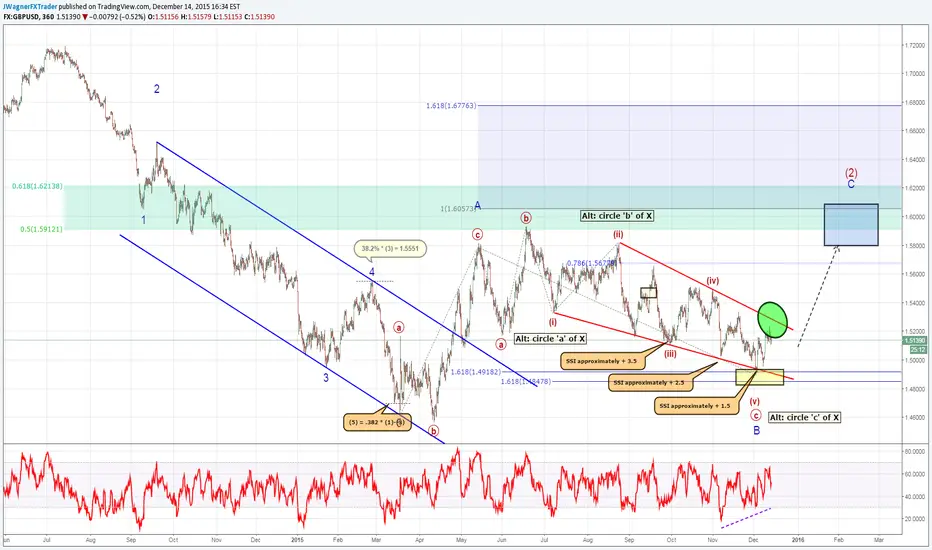Select the red (i) subwave label
This screenshot has width=932, height=550.
point(553,322)
